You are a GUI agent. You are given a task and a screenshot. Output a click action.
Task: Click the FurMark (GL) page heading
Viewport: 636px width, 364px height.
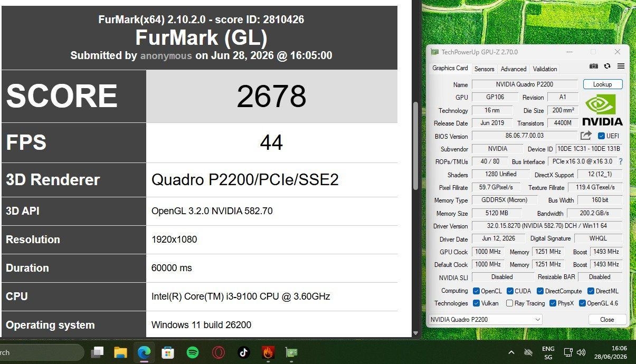(x=201, y=38)
